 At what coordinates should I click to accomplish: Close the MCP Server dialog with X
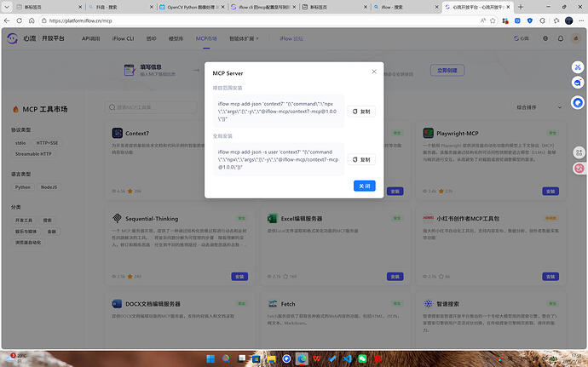click(x=373, y=72)
